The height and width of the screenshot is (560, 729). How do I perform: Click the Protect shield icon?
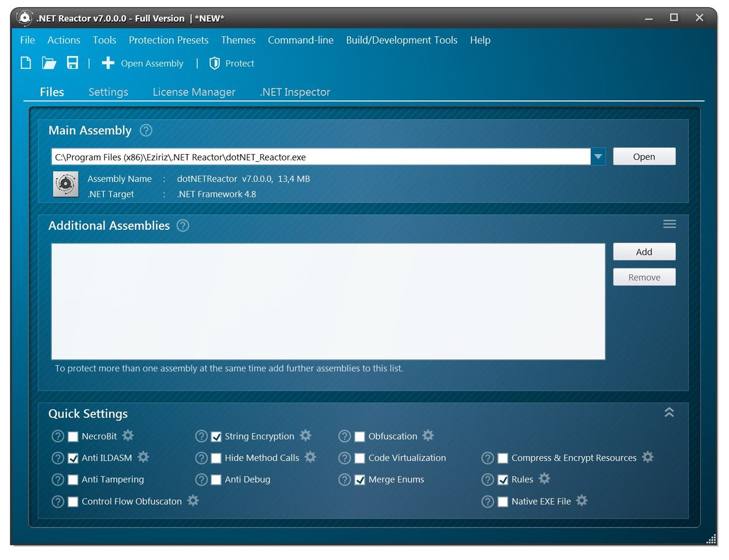click(x=215, y=63)
